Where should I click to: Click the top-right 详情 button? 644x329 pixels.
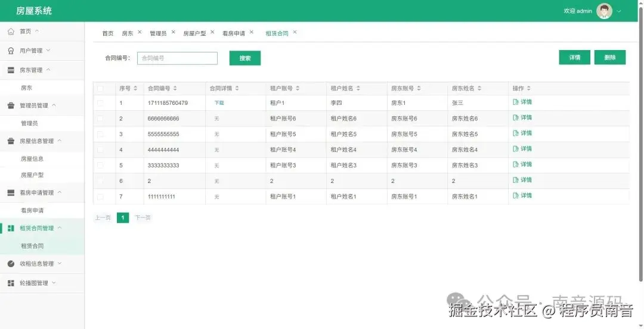[575, 57]
